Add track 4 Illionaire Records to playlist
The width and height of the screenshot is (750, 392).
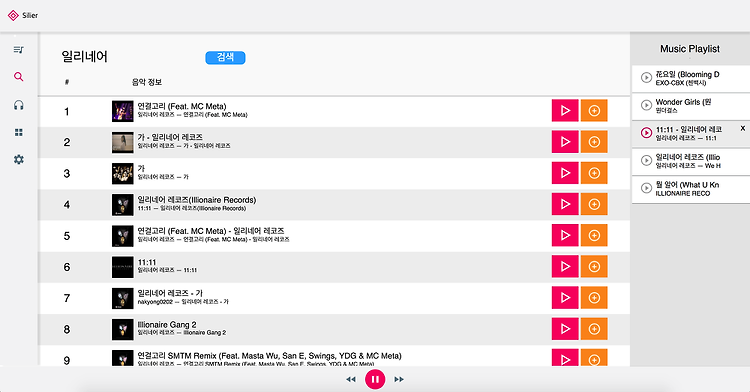tap(594, 204)
